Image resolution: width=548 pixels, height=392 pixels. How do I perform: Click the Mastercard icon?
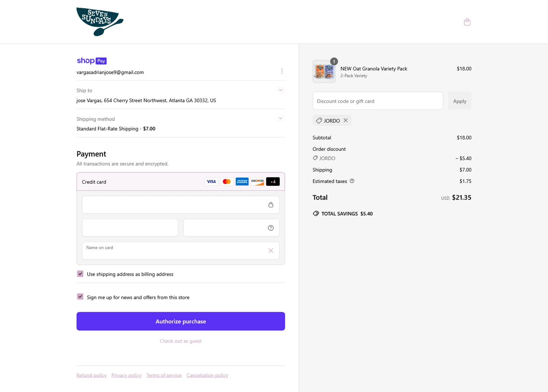click(x=227, y=181)
